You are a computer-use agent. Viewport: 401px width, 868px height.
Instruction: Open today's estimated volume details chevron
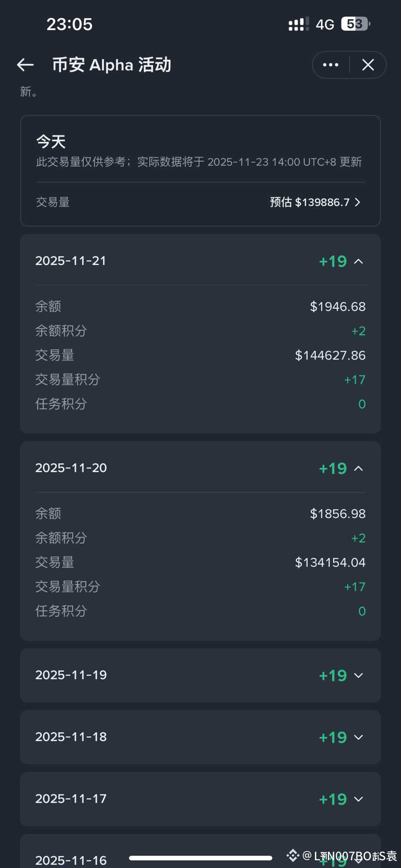click(x=357, y=202)
